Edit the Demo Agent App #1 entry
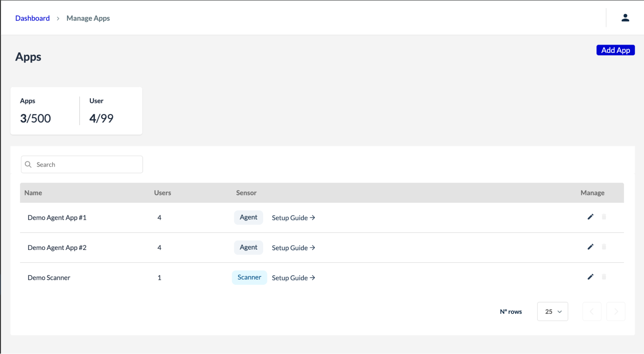Viewport: 644px width, 354px height. pos(591,217)
